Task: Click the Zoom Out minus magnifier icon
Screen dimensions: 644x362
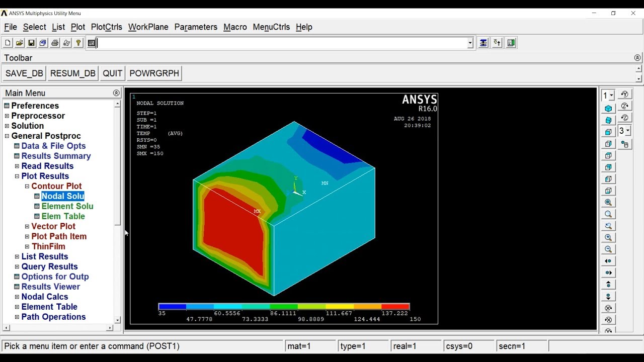Action: [x=608, y=249]
